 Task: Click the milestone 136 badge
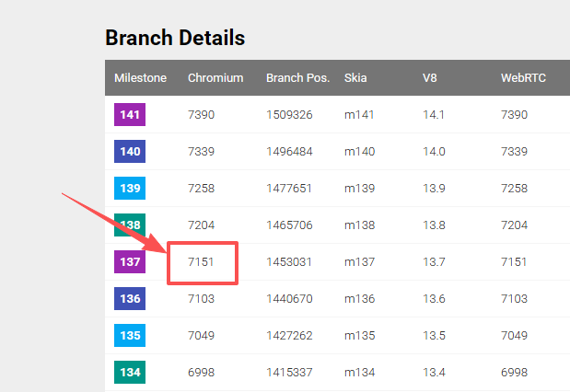click(x=130, y=299)
